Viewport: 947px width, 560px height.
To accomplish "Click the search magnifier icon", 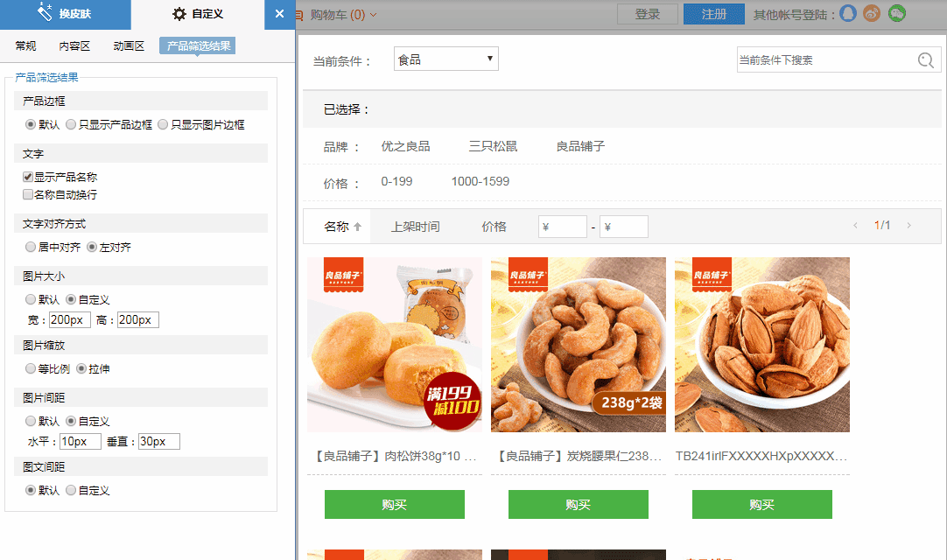I will [925, 60].
